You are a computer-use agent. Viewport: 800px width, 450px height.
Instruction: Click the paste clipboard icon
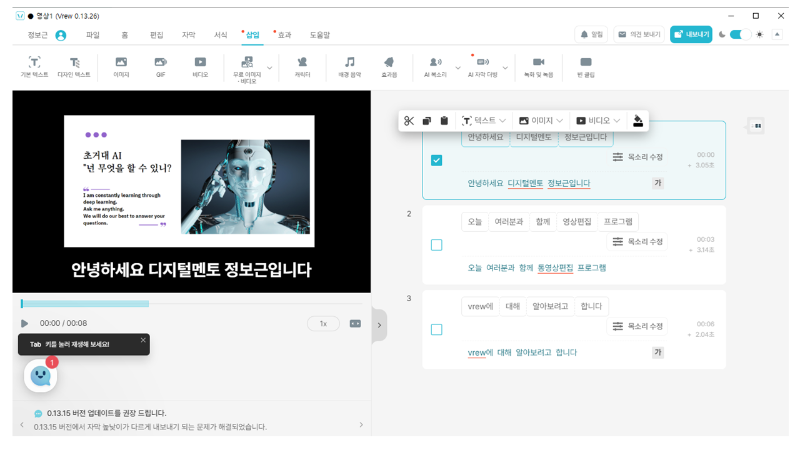pyautogui.click(x=444, y=121)
